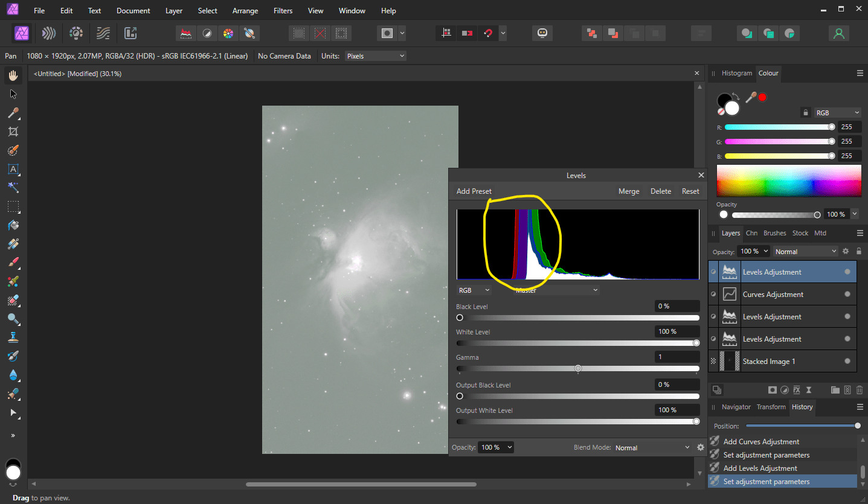
Task: Open the Layers panel Opacity dropdown
Action: click(x=754, y=252)
